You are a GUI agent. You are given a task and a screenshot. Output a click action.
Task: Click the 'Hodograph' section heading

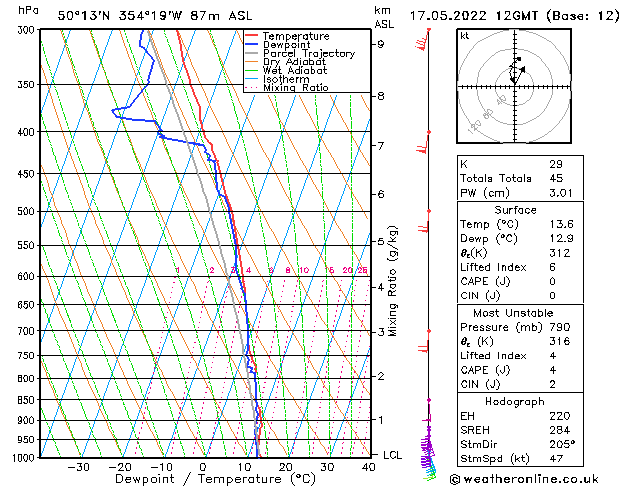click(x=515, y=401)
